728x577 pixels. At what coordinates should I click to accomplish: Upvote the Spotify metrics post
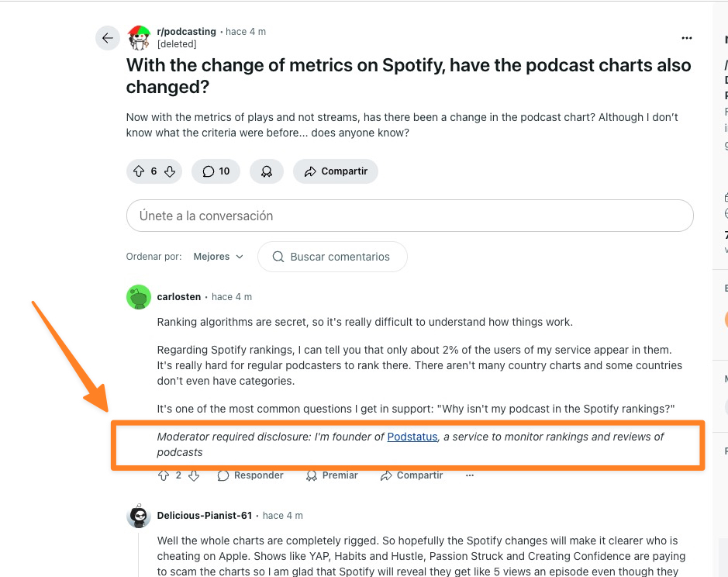[x=139, y=171]
